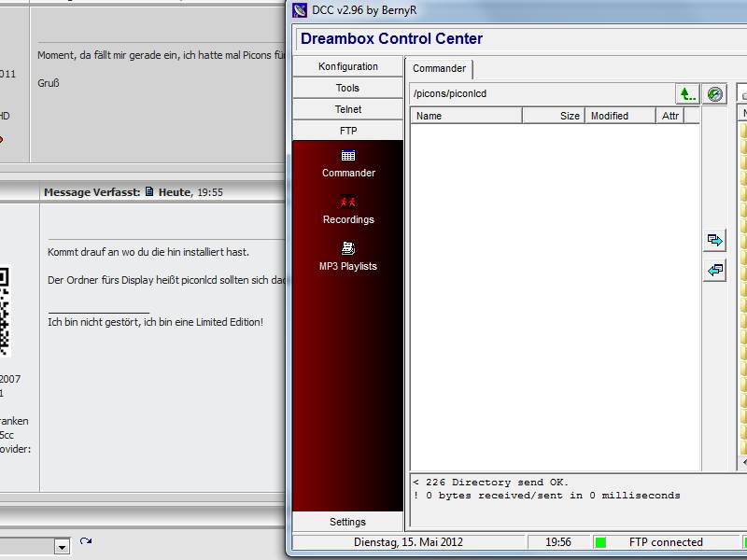Screen dimensions: 747x560
Task: Click the lower blue file transfer arrow
Action: (714, 271)
